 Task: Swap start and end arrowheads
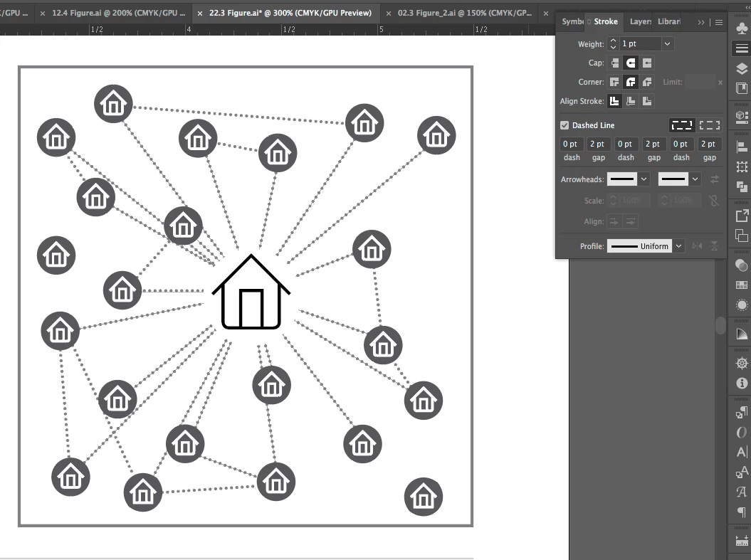coord(714,179)
